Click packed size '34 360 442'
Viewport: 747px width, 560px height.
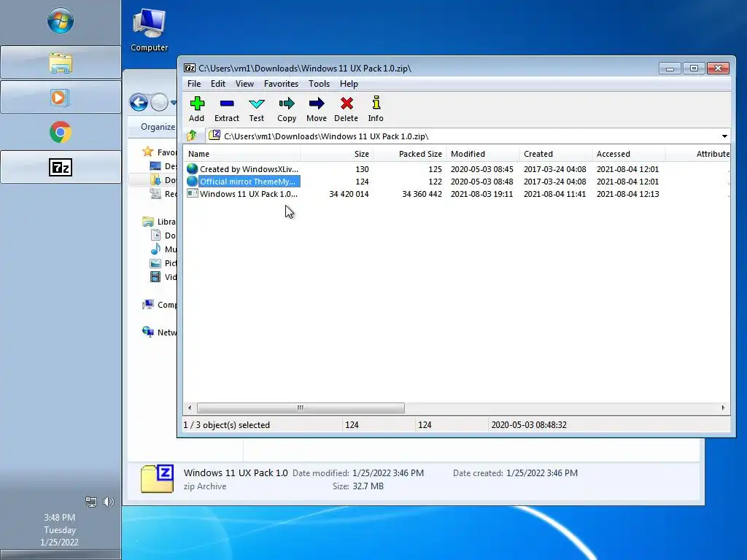pyautogui.click(x=422, y=194)
